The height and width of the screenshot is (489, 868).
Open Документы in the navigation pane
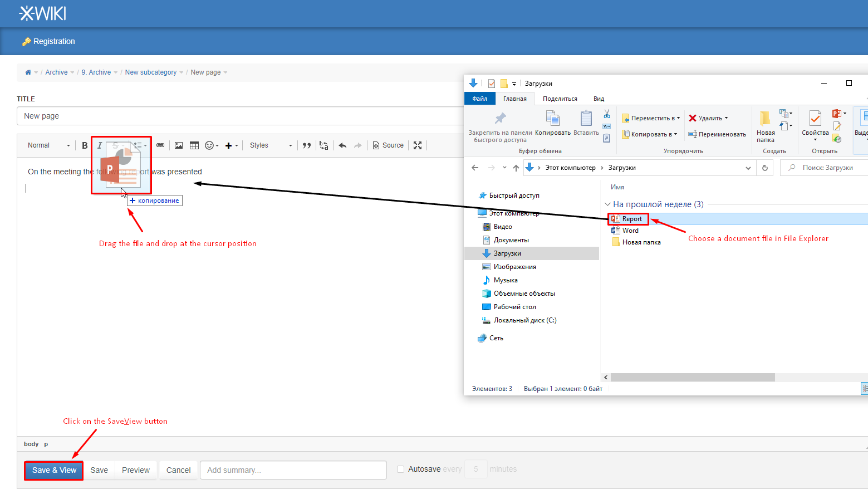pyautogui.click(x=506, y=240)
